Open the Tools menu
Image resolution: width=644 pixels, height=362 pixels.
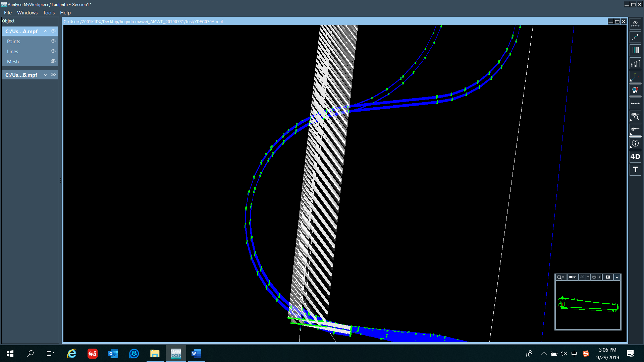[x=49, y=13]
